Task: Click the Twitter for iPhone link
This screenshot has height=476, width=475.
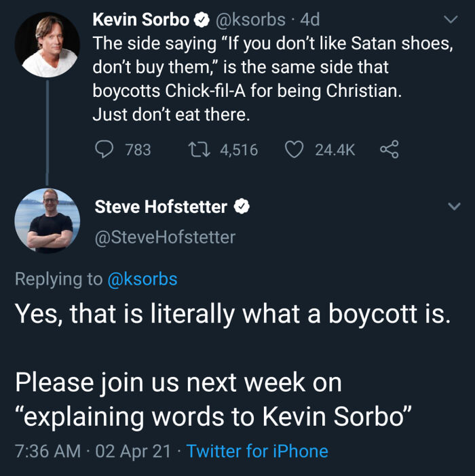Action: click(x=257, y=452)
